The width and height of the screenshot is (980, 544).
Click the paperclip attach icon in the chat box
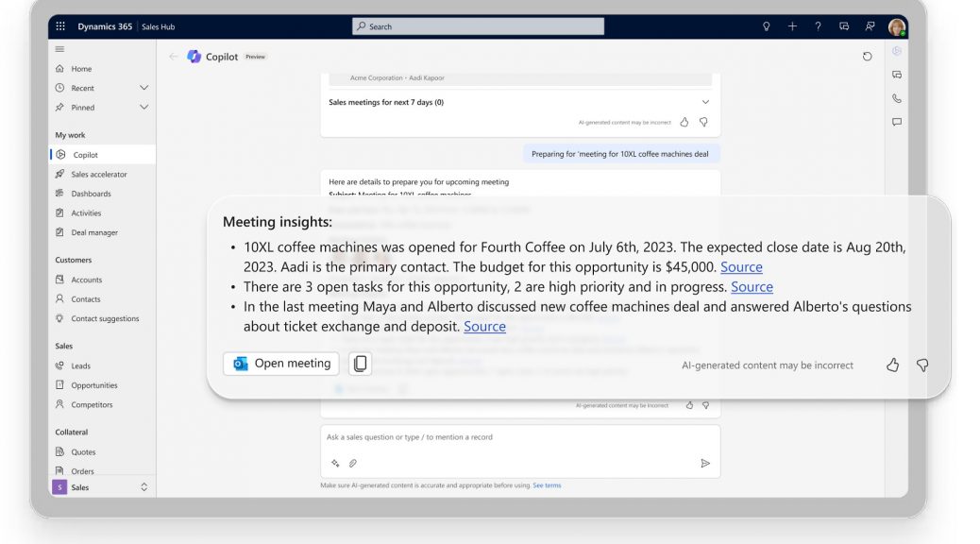tap(353, 464)
